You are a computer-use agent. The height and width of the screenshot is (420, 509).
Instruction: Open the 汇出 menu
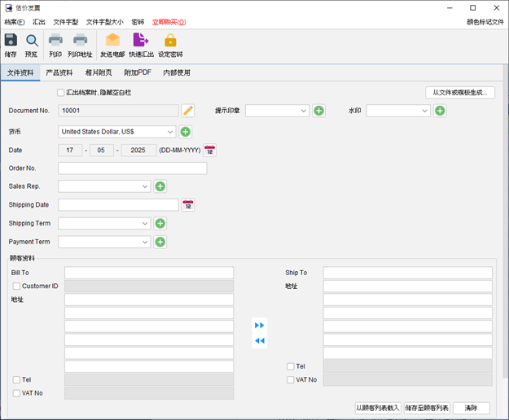(39, 22)
